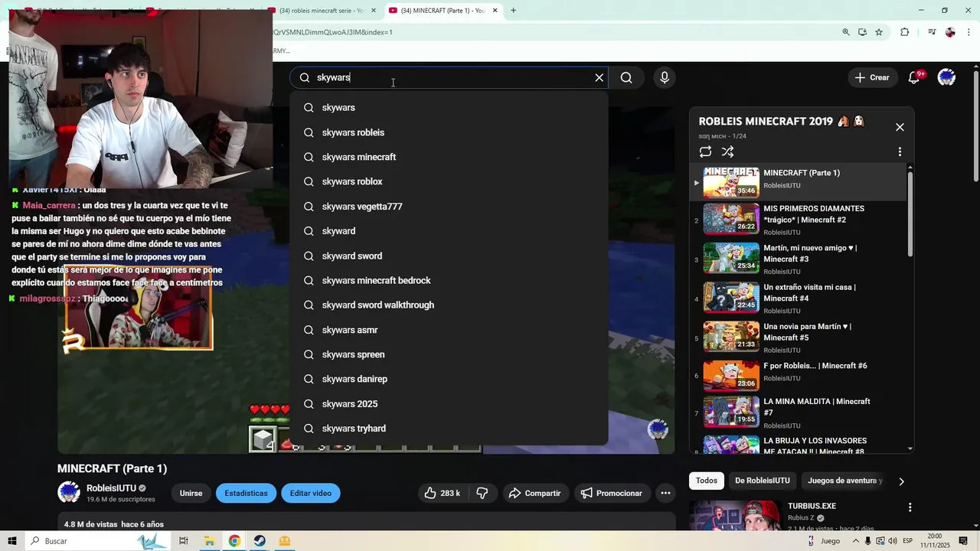This screenshot has width=980, height=551.
Task: Click Editar vídeo button
Action: tap(310, 494)
